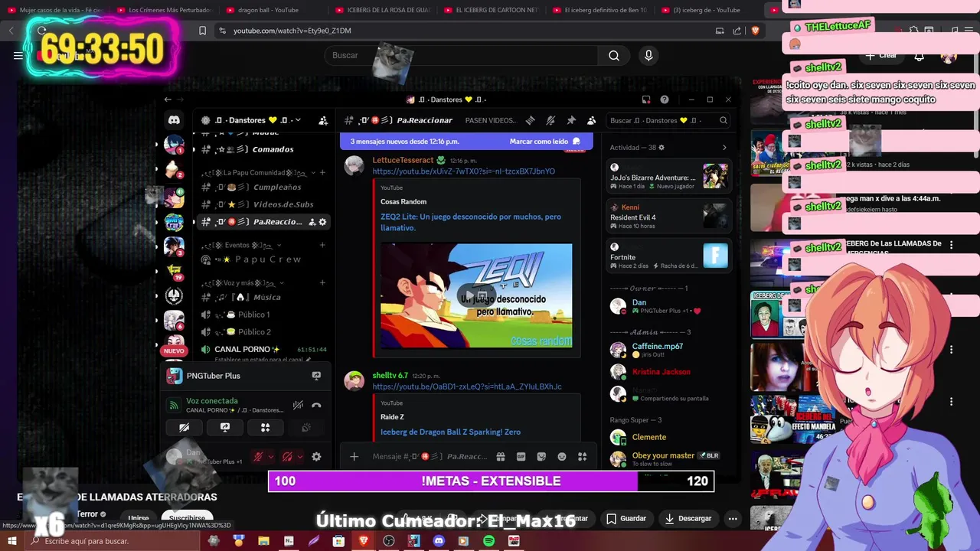980x551 pixels.
Task: Click the Windows taskbar search box
Action: click(x=111, y=541)
